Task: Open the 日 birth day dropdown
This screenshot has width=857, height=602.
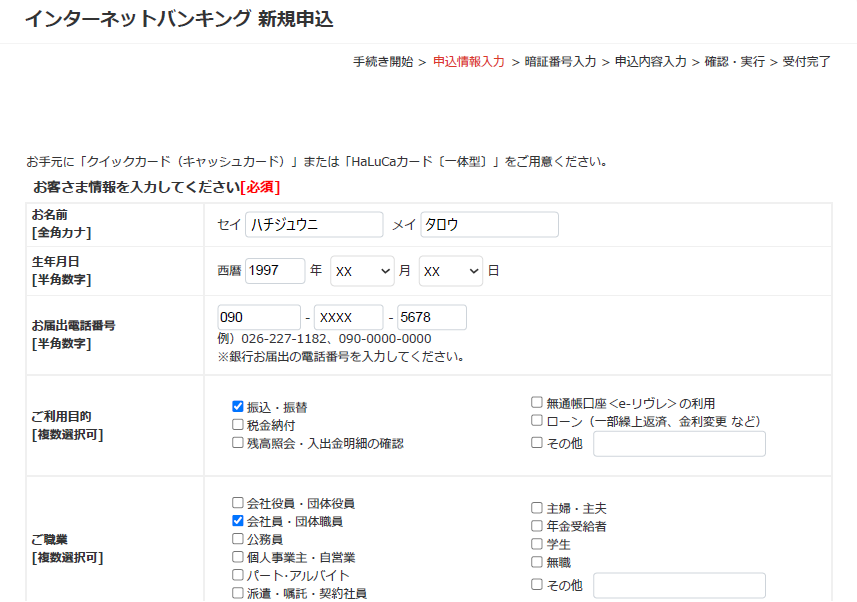Action: [x=450, y=271]
